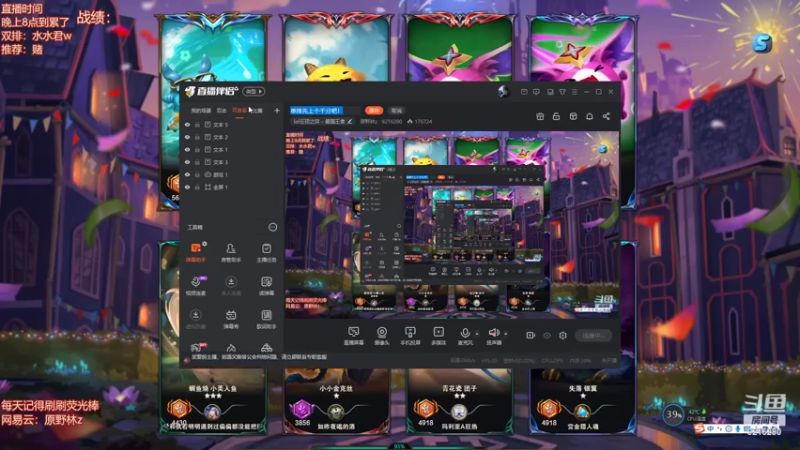Toggle the lock on the 游戏 1 layer

[197, 174]
